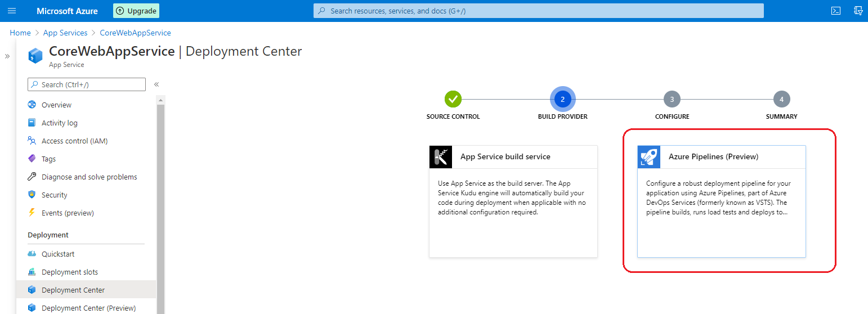Focus the Search (Ctrl+/) menu filter box
The width and height of the screenshot is (868, 314).
pyautogui.click(x=87, y=84)
